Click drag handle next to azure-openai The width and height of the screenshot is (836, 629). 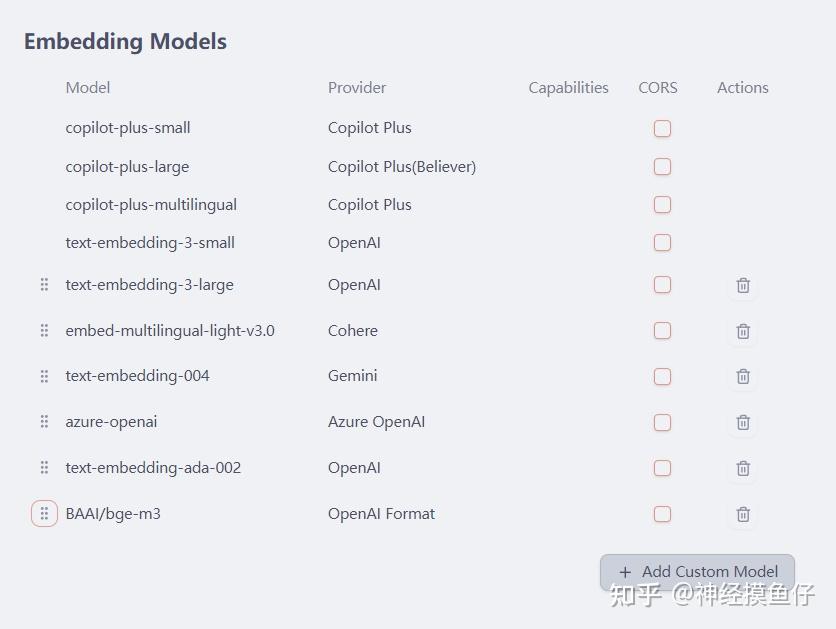pos(44,422)
